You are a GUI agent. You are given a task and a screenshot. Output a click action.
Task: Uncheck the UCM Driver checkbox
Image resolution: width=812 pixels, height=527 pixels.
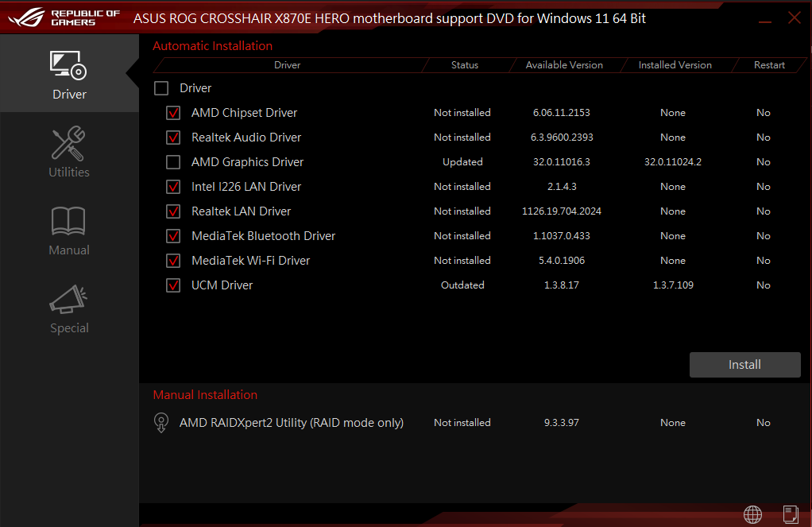(x=173, y=285)
